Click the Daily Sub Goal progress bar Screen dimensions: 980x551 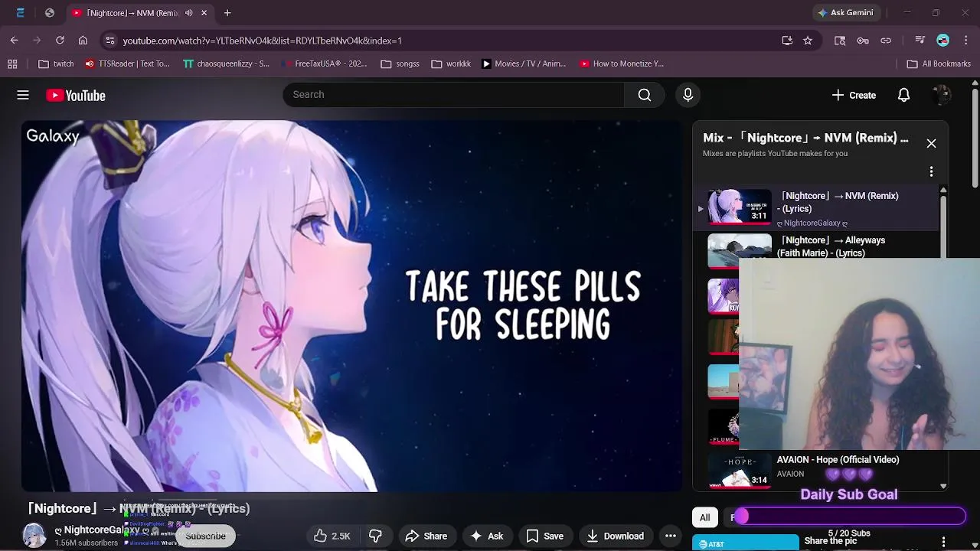pos(848,517)
